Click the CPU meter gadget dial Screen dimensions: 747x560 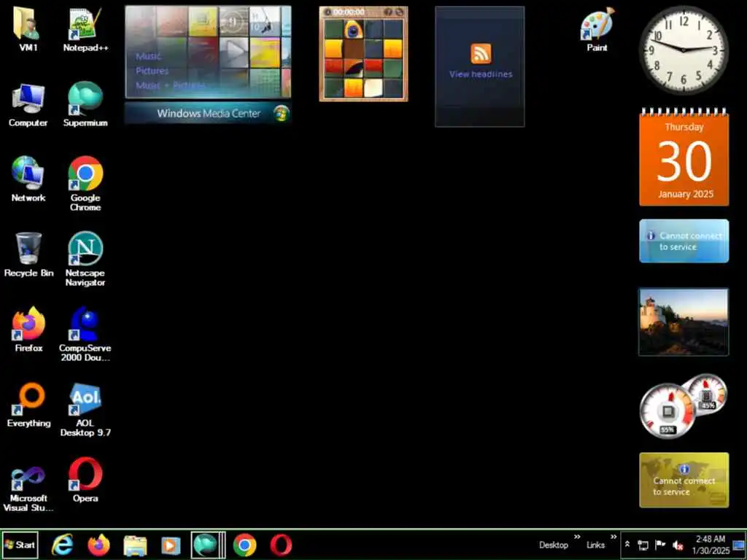[667, 411]
